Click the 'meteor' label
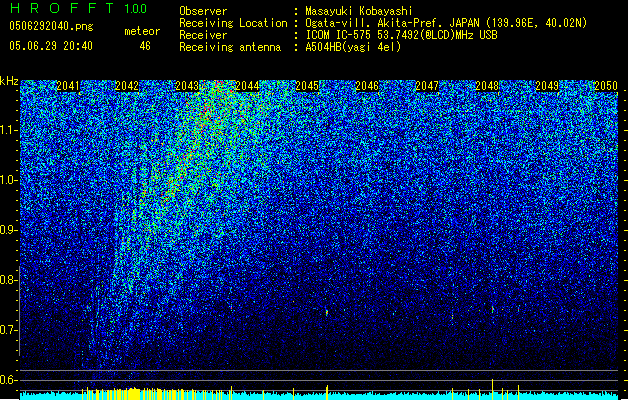This screenshot has width=629, height=400. click(142, 31)
